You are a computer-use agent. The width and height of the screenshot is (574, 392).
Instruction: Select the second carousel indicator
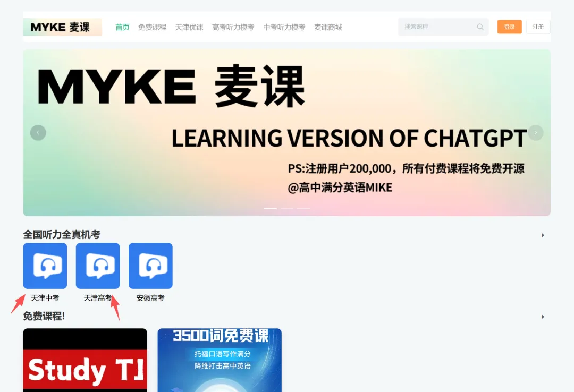click(x=286, y=208)
